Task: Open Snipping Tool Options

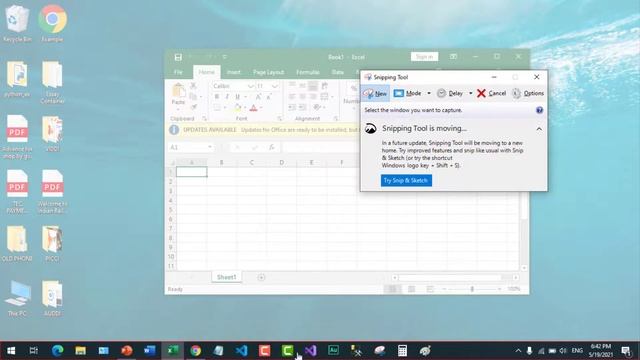Action: pyautogui.click(x=528, y=93)
